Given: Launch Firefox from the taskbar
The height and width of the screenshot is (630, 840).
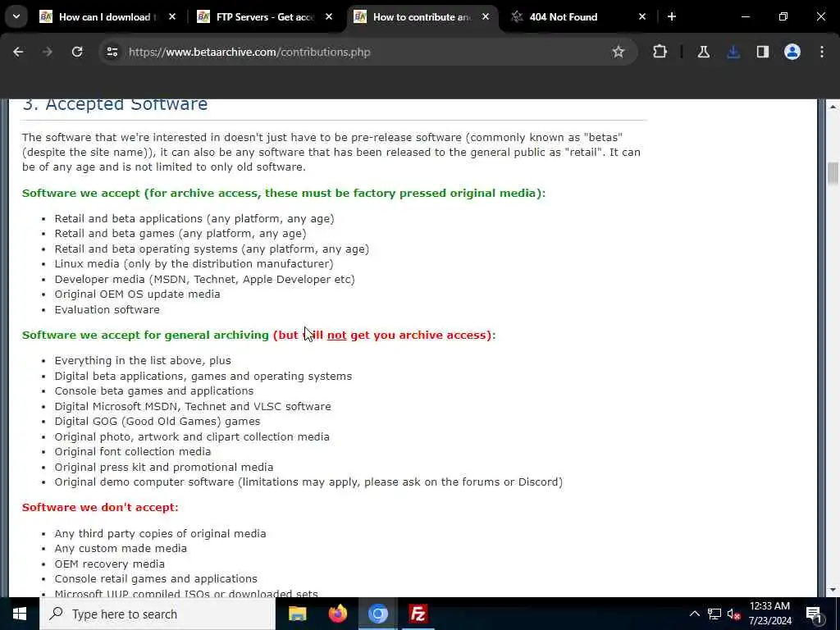Looking at the screenshot, I should click(x=337, y=614).
